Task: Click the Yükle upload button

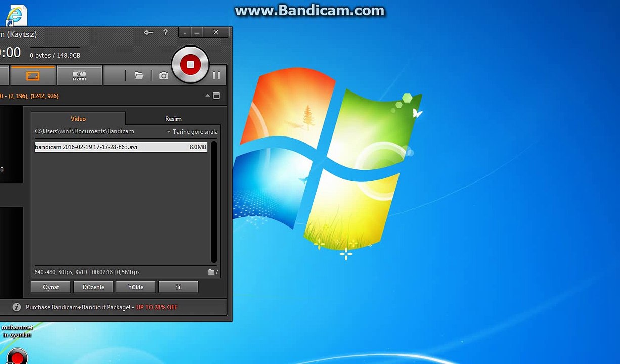Action: [x=136, y=287]
